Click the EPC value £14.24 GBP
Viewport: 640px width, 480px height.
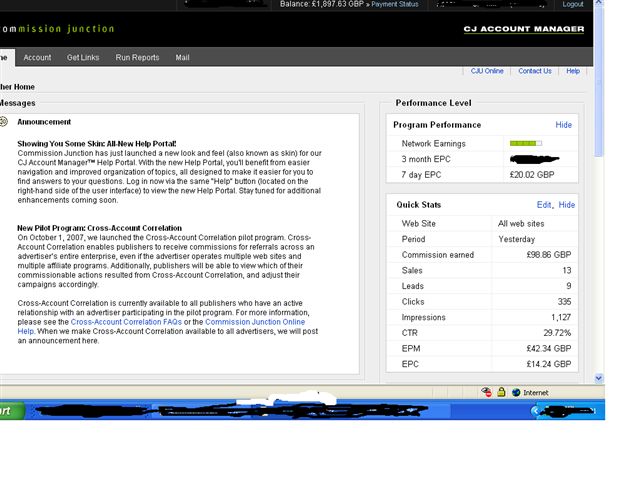pyautogui.click(x=549, y=364)
